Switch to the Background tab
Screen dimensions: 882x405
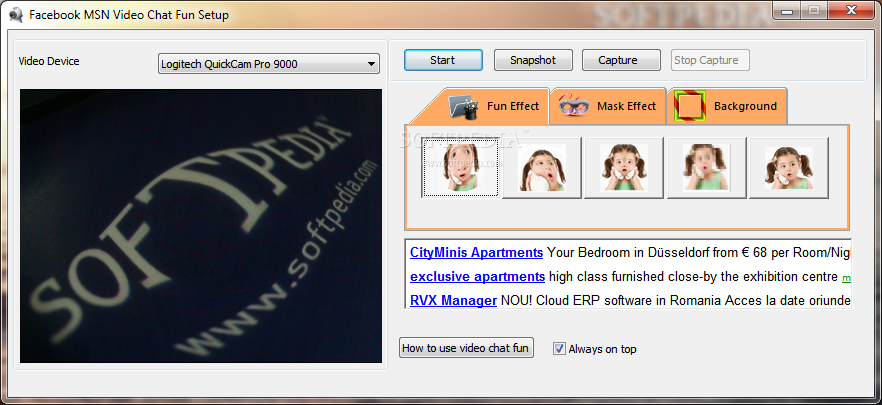tap(727, 106)
